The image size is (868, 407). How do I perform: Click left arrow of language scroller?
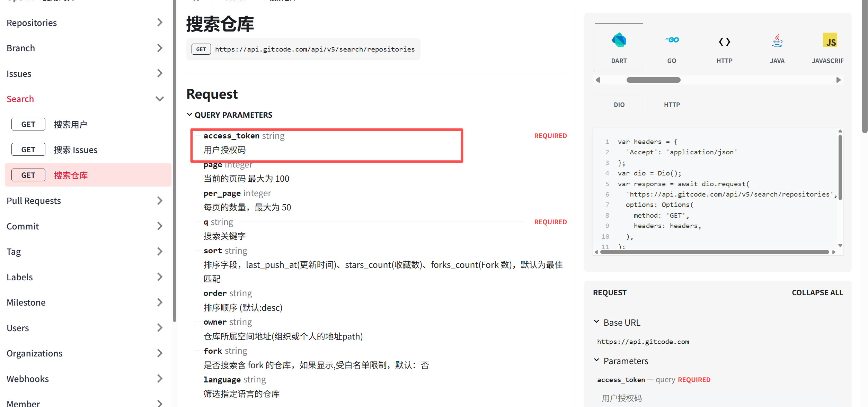(x=598, y=80)
